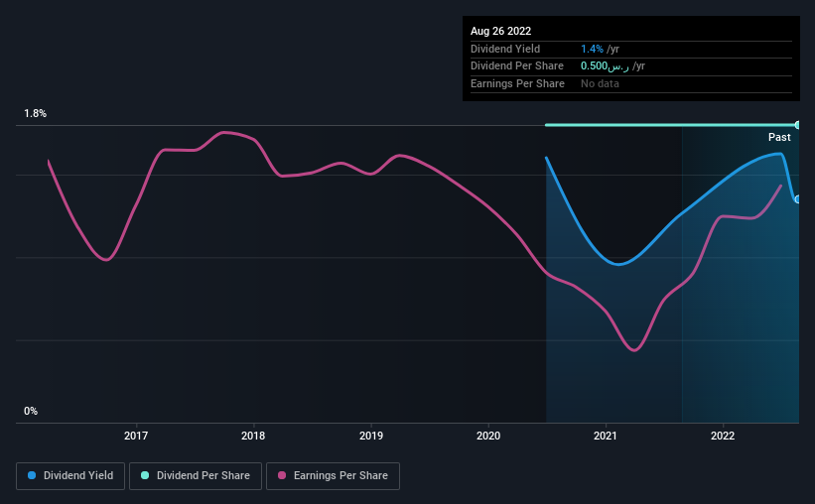This screenshot has width=815, height=504.
Task: Click the blue Dividend Yield legend dot
Action: coord(32,475)
